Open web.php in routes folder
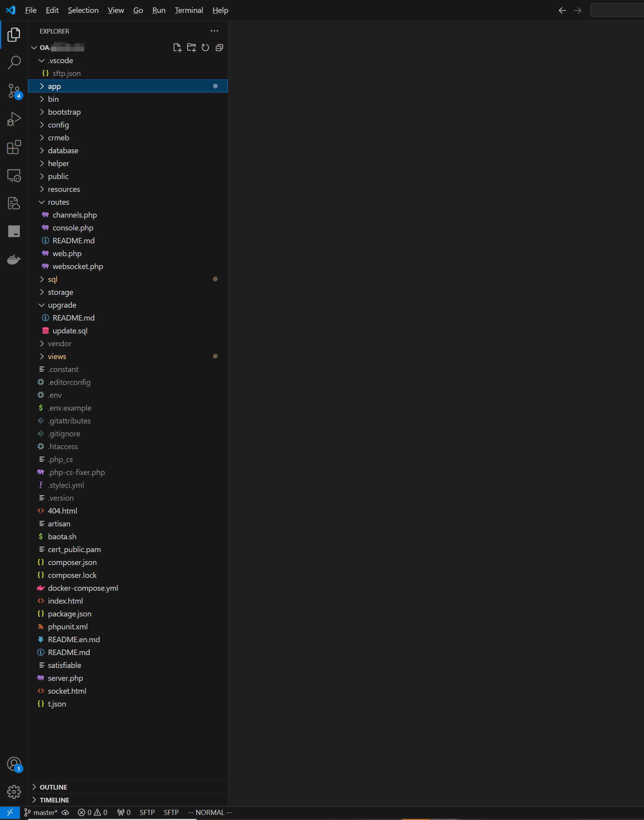644x820 pixels. (x=128, y=253)
